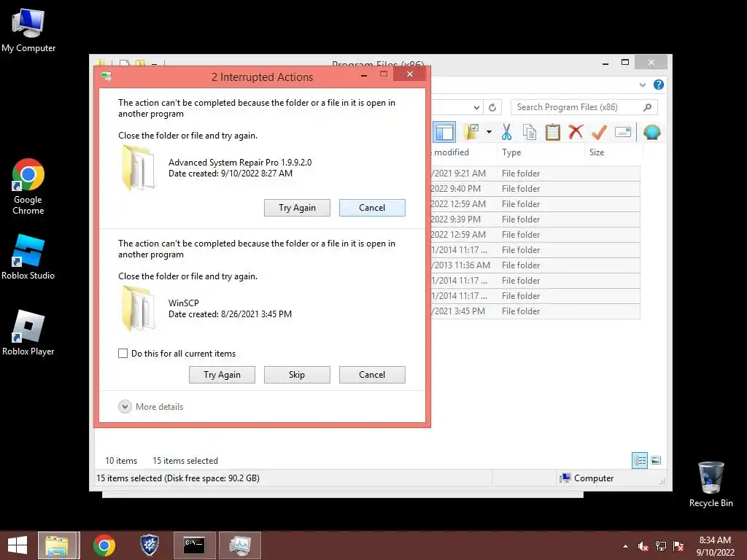This screenshot has width=747, height=560.
Task: Click the Cut scissors icon in Explorer toolbar
Action: coord(506,132)
